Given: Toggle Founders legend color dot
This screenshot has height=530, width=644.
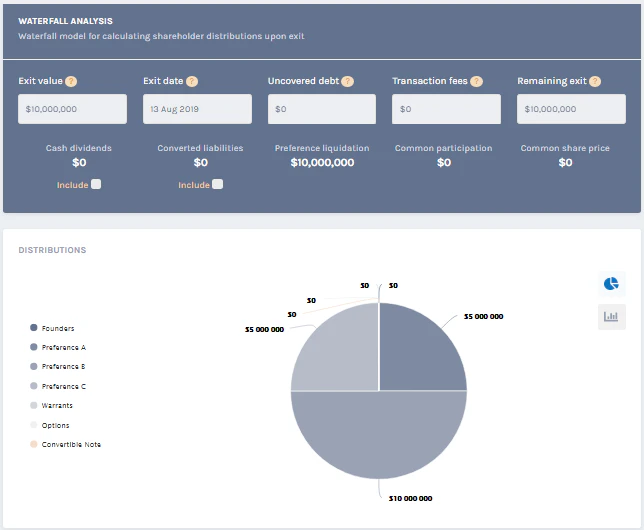Looking at the screenshot, I should [x=34, y=327].
